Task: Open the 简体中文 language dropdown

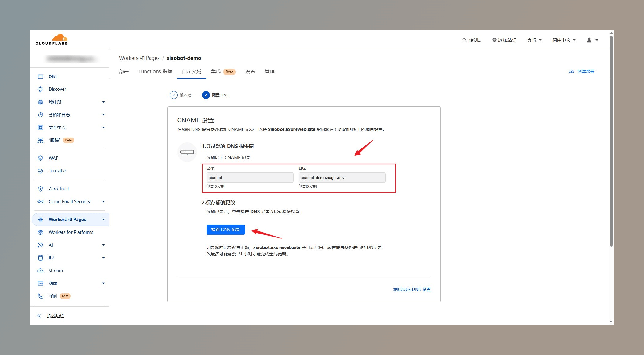Action: 564,40
